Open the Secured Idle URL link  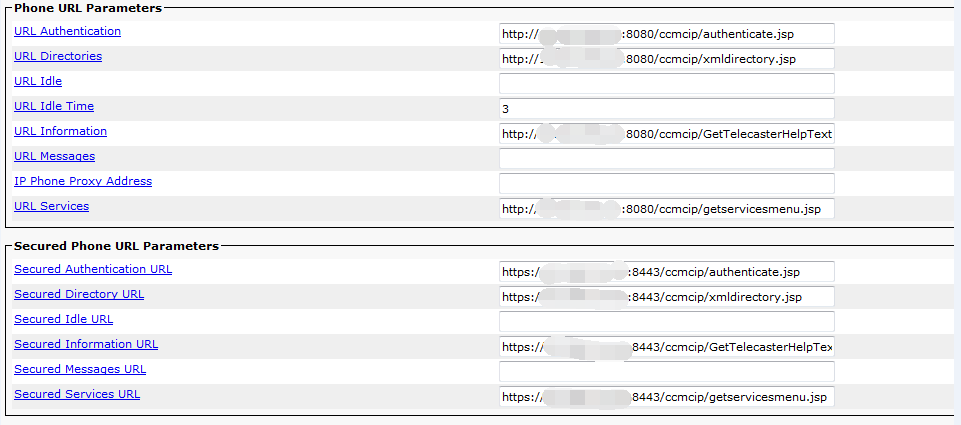64,320
